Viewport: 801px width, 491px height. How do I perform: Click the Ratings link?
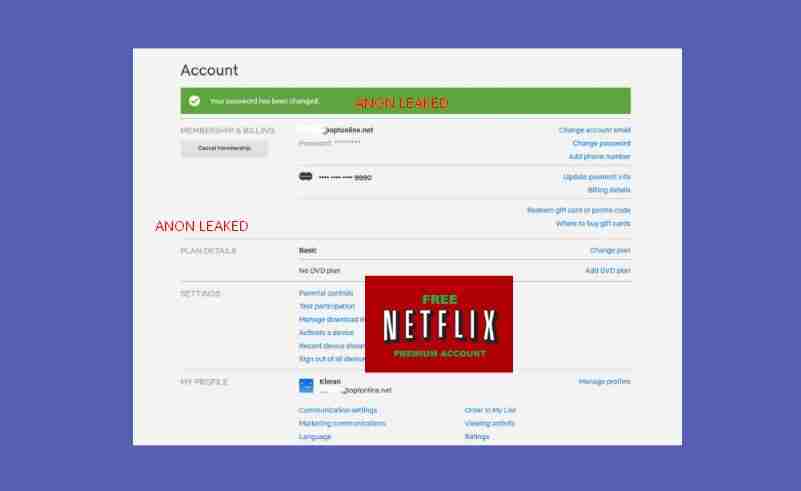point(477,436)
